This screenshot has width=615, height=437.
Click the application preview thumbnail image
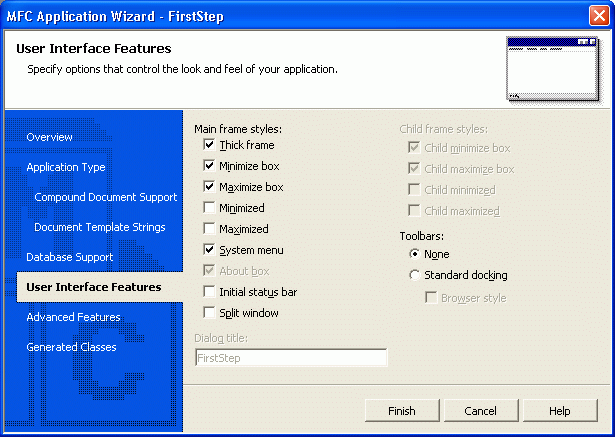click(x=550, y=68)
